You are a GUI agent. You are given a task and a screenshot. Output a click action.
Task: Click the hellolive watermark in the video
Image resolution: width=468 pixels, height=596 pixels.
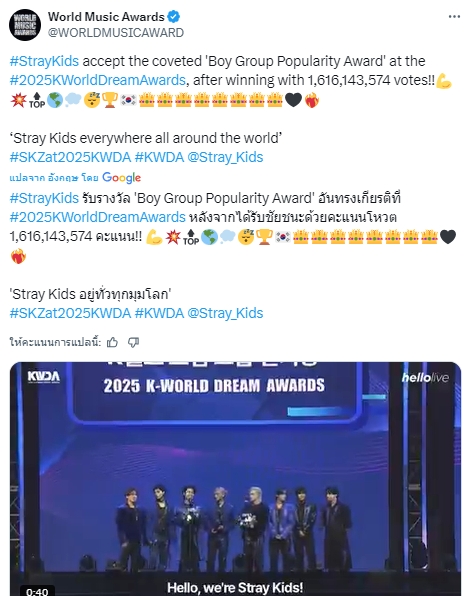pyautogui.click(x=425, y=377)
